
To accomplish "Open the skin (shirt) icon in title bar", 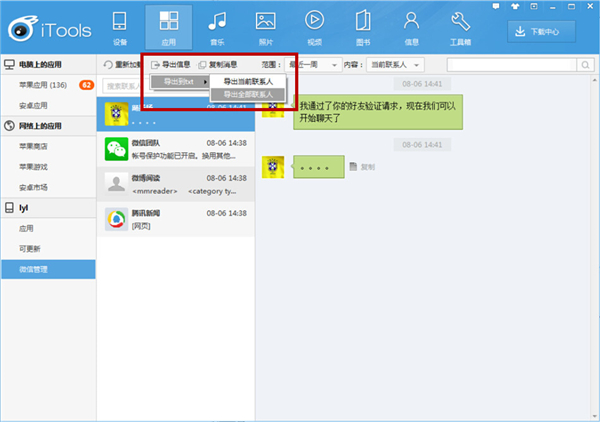I will (515, 6).
